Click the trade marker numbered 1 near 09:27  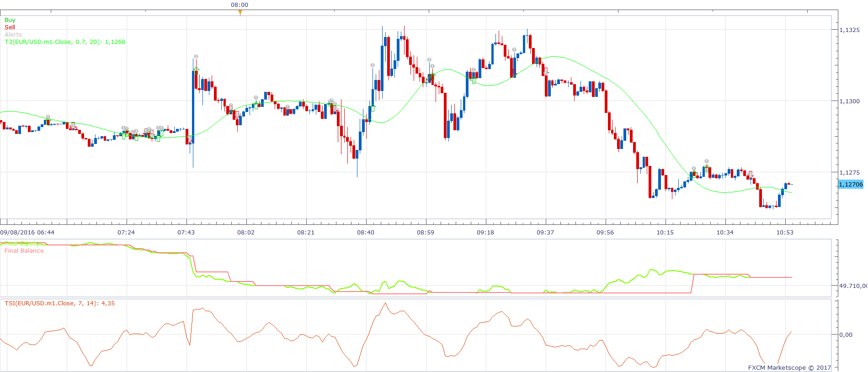514,50
